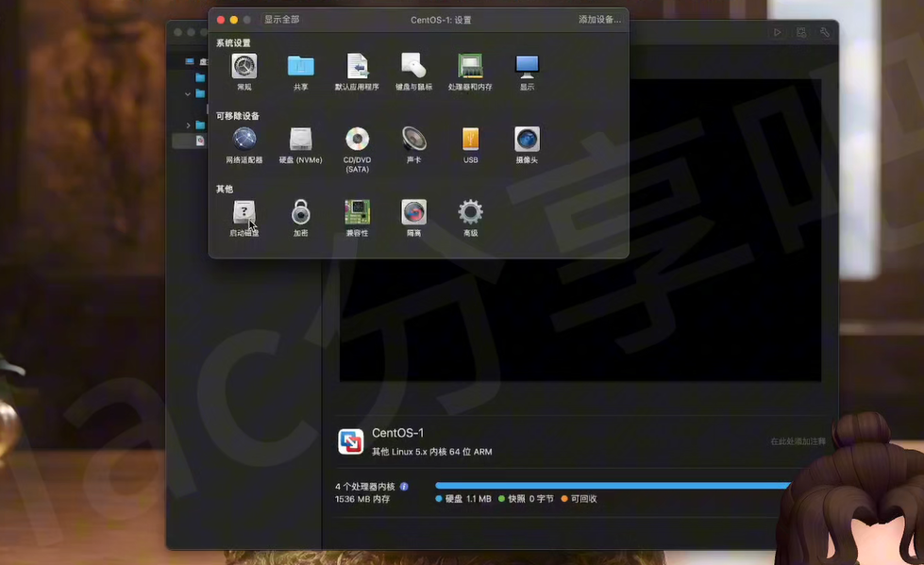This screenshot has width=924, height=565.
Task: Minimize the CentOS-1 settings window
Action: point(233,20)
